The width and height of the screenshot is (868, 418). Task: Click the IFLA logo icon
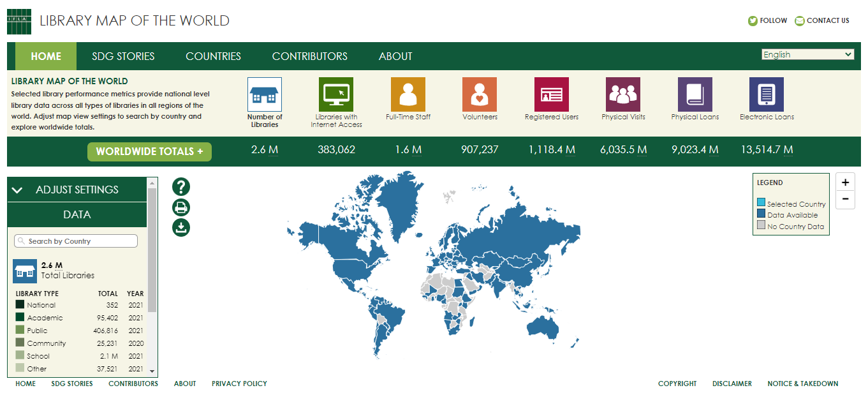19,21
